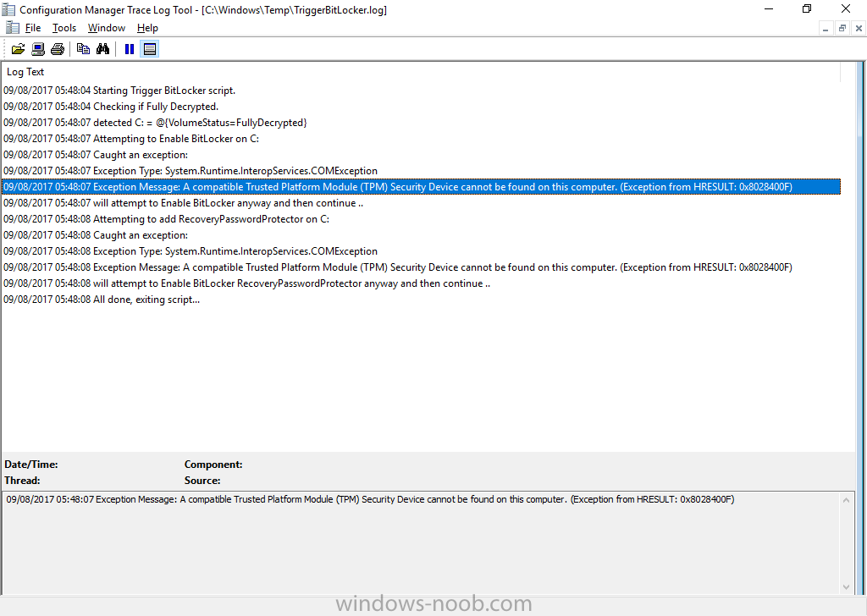Click the Print toolbar icon
The height and width of the screenshot is (616, 867).
(x=58, y=49)
